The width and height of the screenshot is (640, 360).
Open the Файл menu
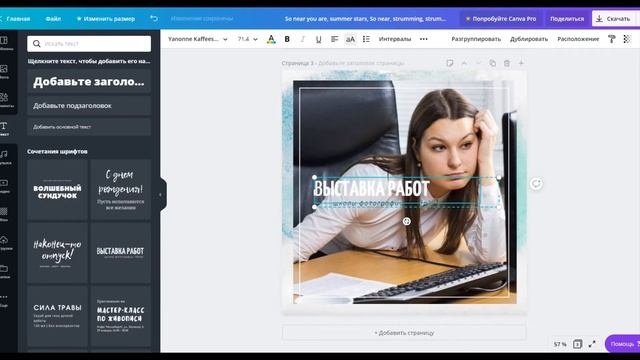pyautogui.click(x=53, y=19)
